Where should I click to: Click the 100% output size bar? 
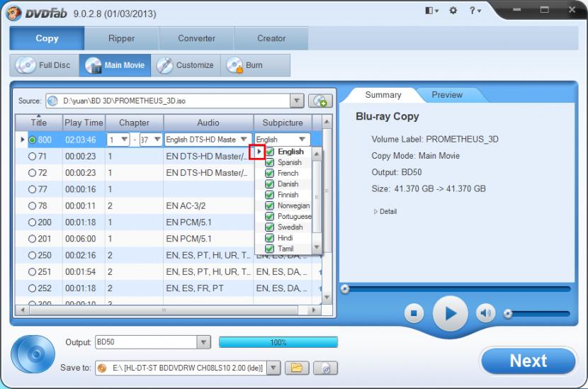click(278, 342)
